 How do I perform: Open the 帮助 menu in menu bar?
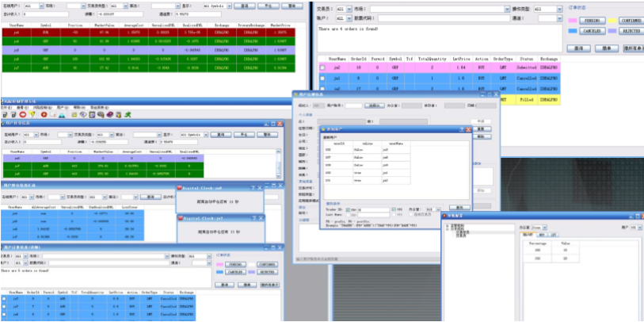(74, 107)
